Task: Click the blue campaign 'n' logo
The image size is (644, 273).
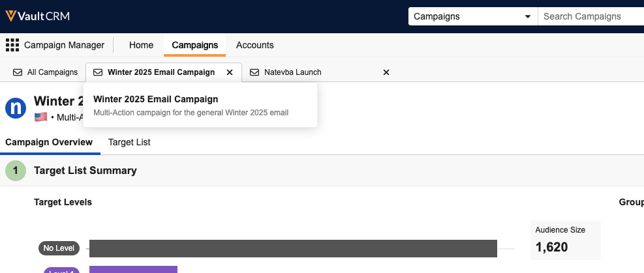Action: (x=16, y=108)
